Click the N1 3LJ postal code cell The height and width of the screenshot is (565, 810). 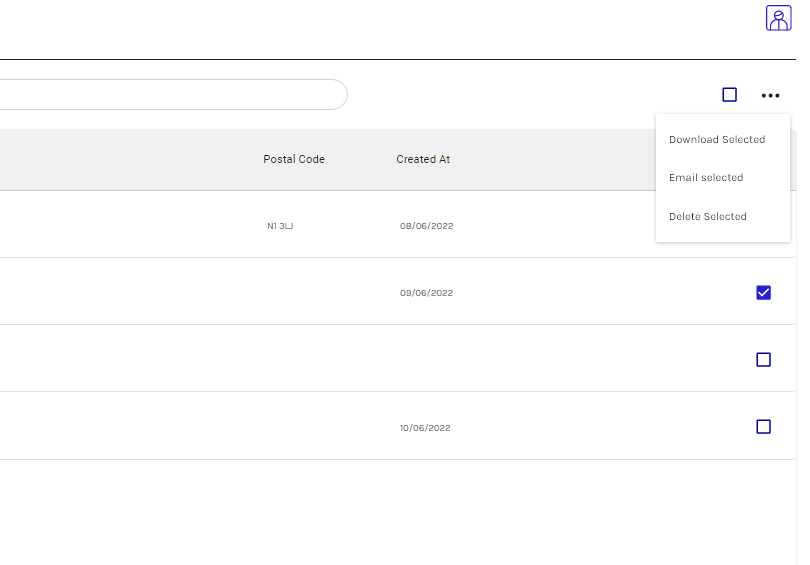click(280, 226)
